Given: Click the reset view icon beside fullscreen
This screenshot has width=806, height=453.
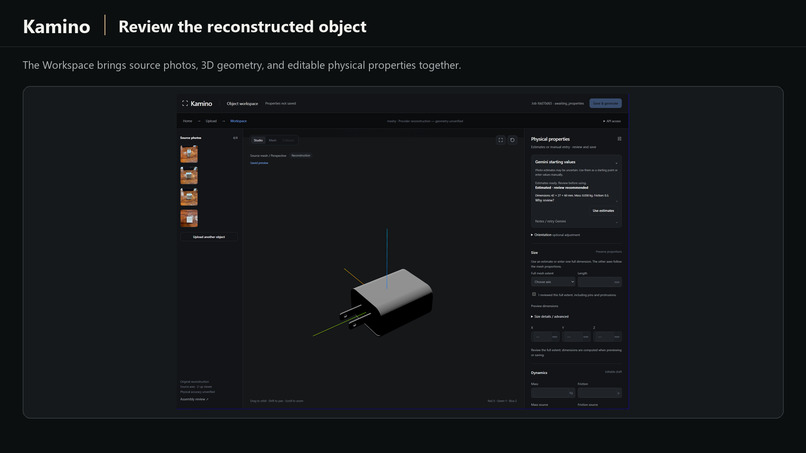Looking at the screenshot, I should coord(512,140).
